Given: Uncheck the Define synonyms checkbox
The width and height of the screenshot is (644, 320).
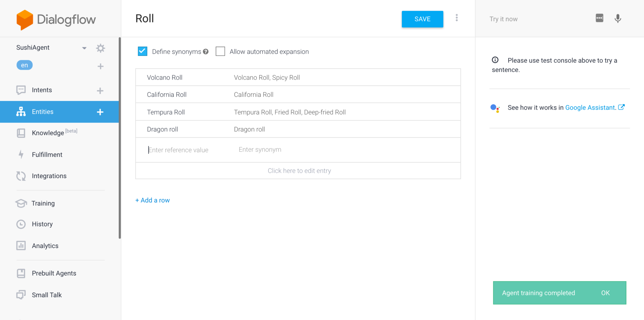Looking at the screenshot, I should pos(143,51).
